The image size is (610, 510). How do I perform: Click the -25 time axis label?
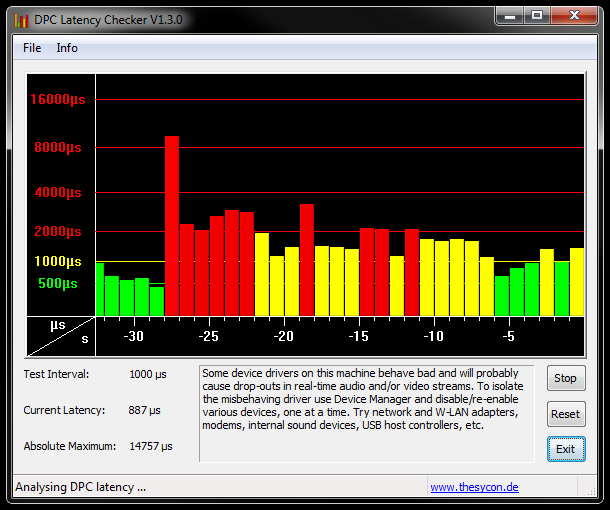click(x=209, y=336)
